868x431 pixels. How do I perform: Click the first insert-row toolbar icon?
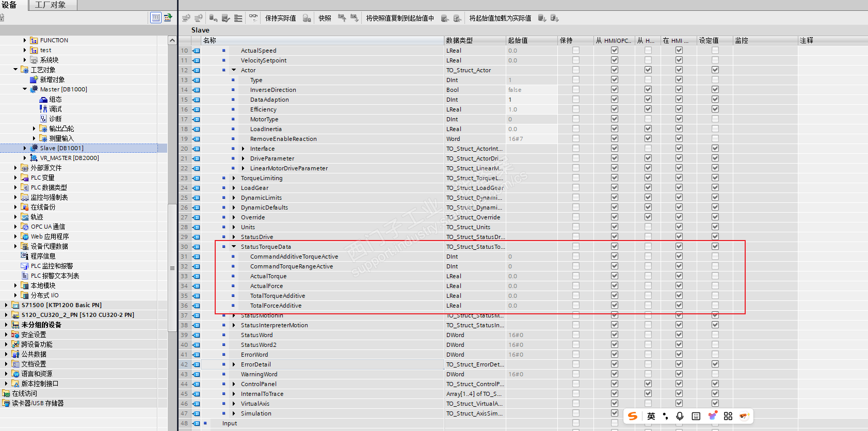click(186, 18)
